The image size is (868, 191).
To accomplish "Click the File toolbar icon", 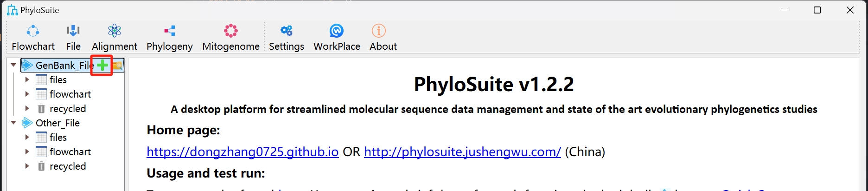I will 73,38.
